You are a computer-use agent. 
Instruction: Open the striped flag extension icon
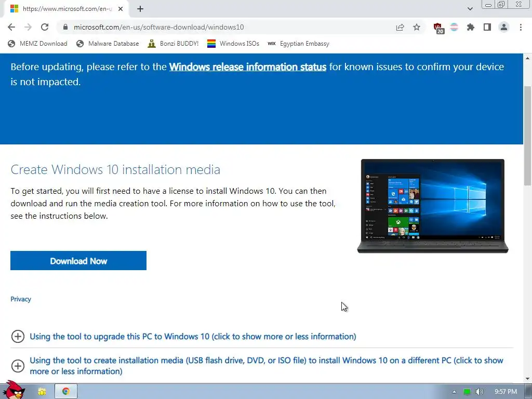click(454, 27)
